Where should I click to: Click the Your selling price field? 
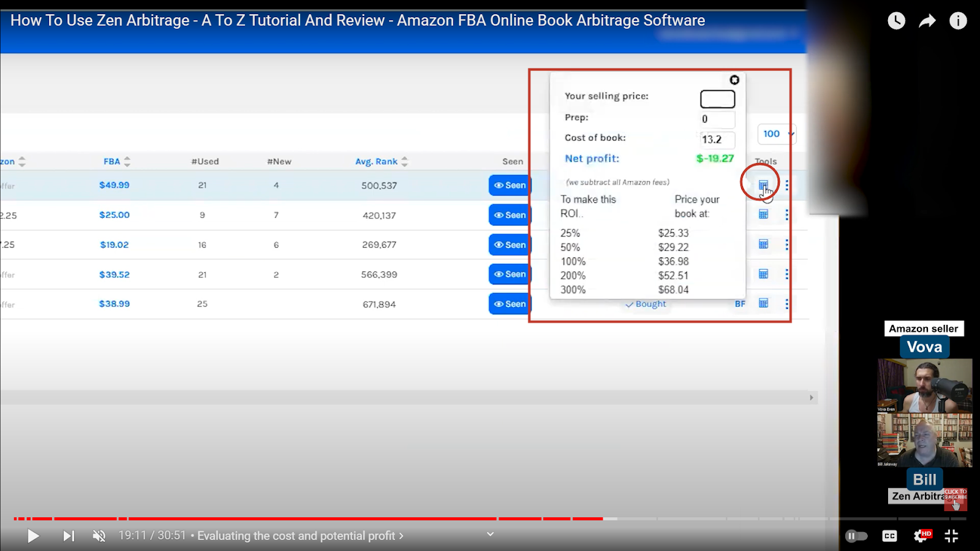pyautogui.click(x=717, y=99)
